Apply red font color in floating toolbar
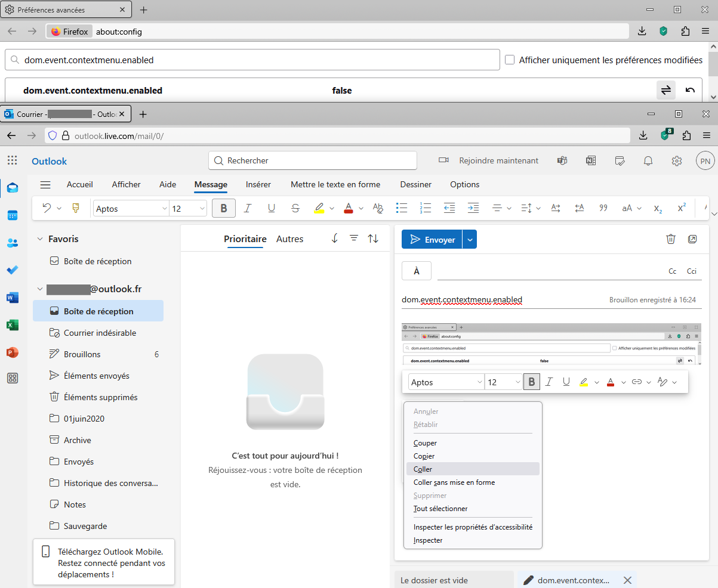The image size is (718, 588). (x=611, y=382)
